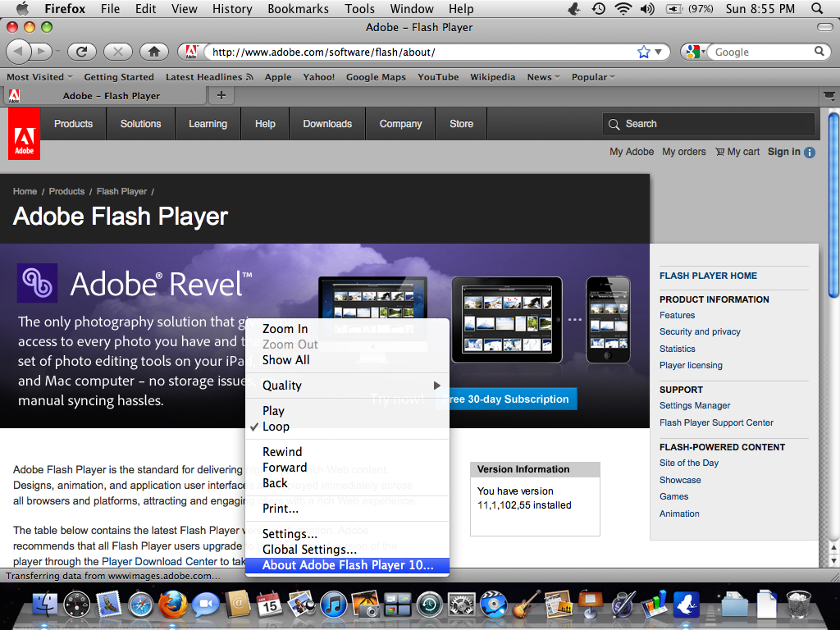Screen dimensions: 840x630
Task: Open the back/forward history dropdown arrow
Action: coord(57,52)
